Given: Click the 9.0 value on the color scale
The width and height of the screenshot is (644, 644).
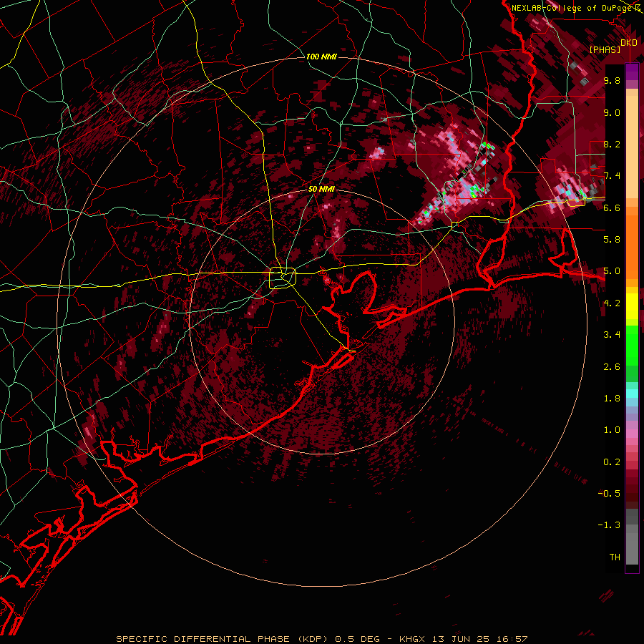Looking at the screenshot, I should pos(612,112).
